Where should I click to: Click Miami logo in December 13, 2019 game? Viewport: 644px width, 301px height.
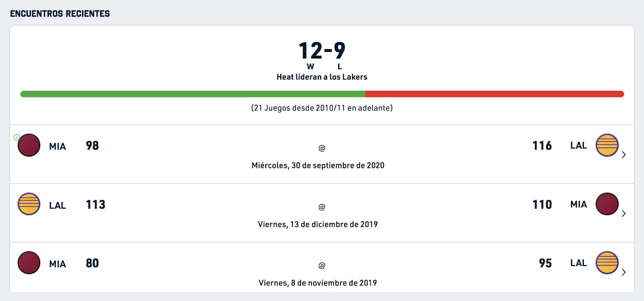point(607,204)
